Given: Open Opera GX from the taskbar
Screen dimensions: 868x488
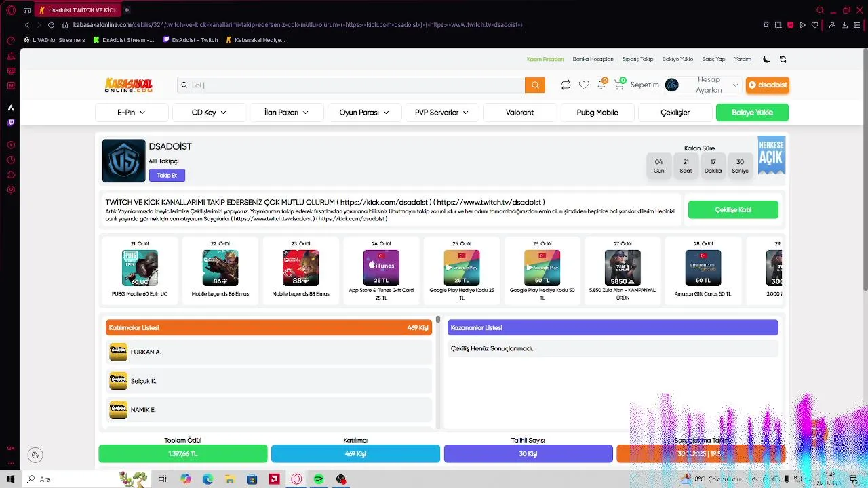Looking at the screenshot, I should tap(296, 479).
